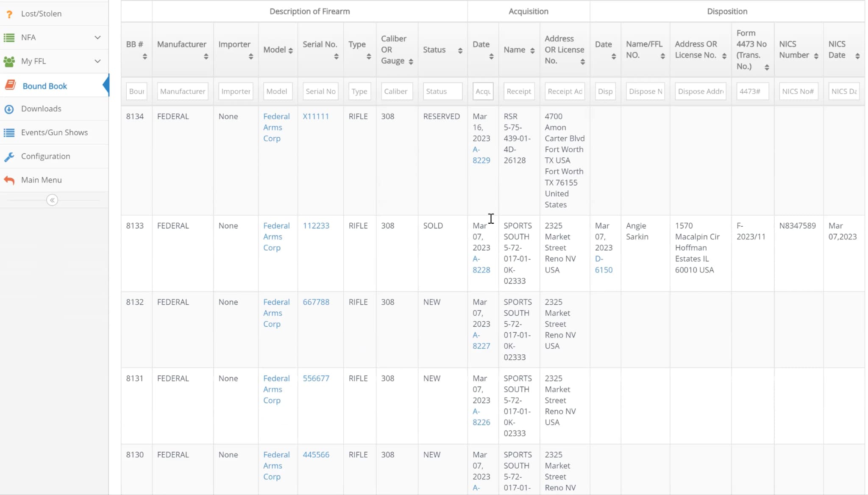Sort by Importer column arrows

tap(251, 56)
